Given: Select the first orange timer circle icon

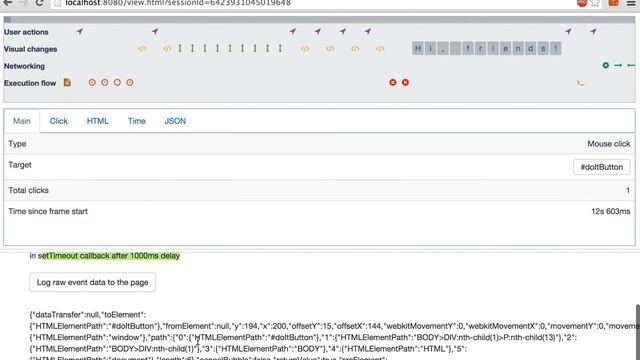Looking at the screenshot, I should click(x=92, y=82).
